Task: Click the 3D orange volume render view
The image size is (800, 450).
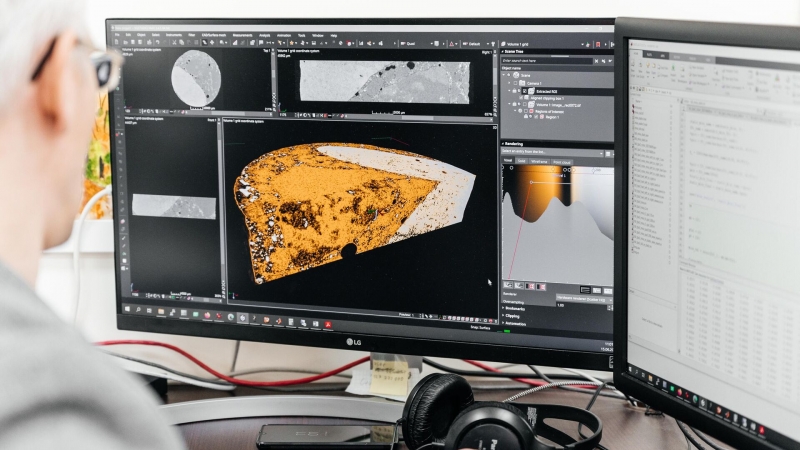Action: point(340,210)
